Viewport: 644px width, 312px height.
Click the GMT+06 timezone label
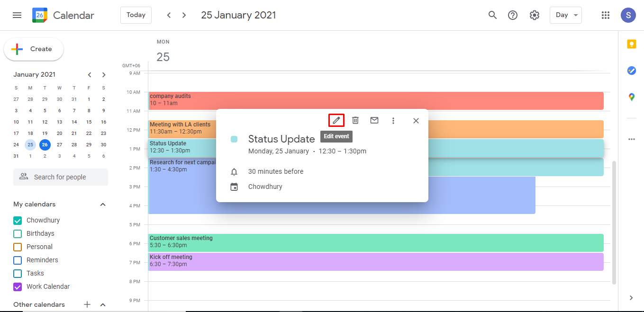[131, 66]
